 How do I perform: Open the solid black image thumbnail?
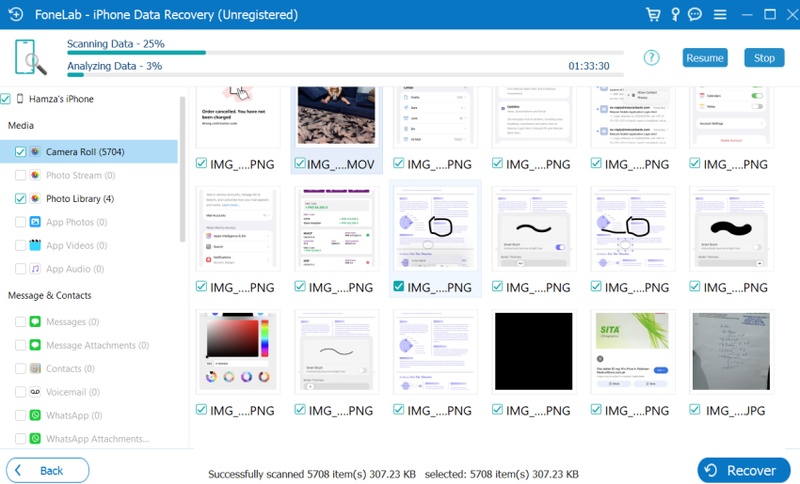[534, 351]
